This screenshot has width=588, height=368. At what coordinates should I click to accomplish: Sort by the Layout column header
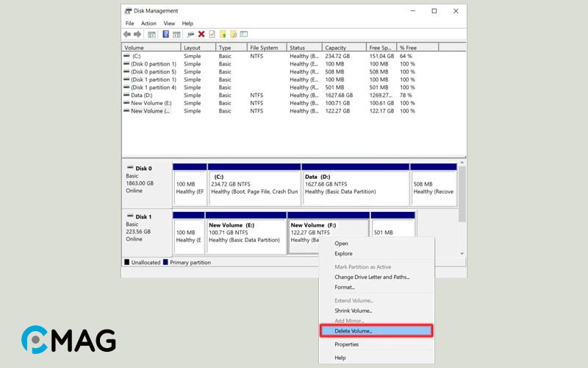pyautogui.click(x=198, y=48)
